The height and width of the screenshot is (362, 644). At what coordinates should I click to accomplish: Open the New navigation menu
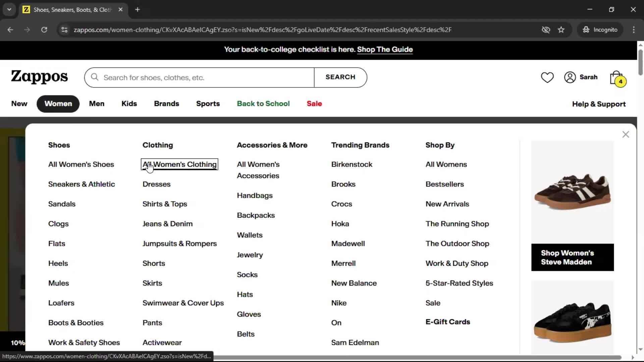pyautogui.click(x=19, y=104)
